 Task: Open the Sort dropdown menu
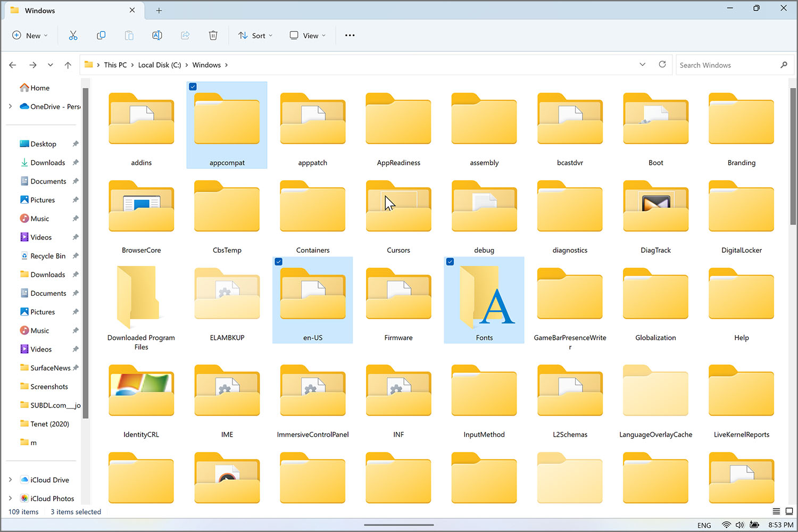point(255,36)
